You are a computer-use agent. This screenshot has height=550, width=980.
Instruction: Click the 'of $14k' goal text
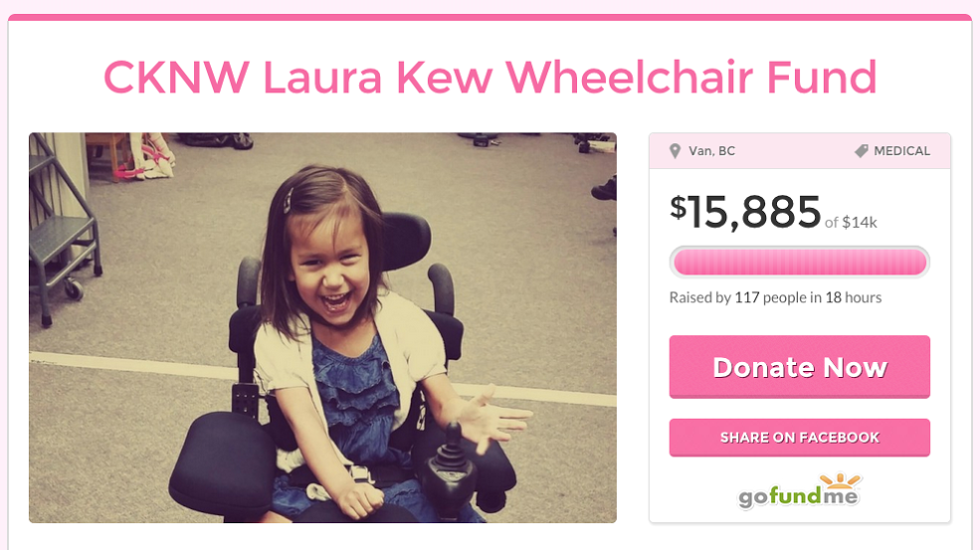[x=851, y=223]
